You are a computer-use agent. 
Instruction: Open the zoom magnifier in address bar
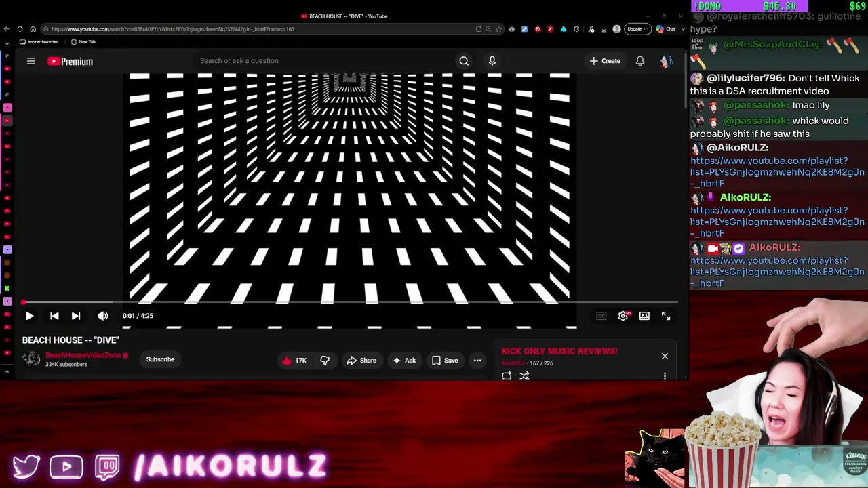[x=488, y=29]
